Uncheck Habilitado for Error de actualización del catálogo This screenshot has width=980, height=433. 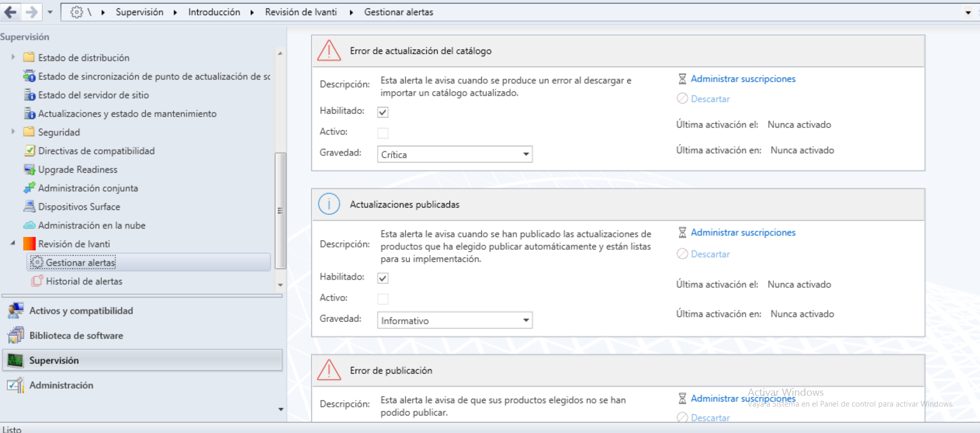tap(383, 112)
